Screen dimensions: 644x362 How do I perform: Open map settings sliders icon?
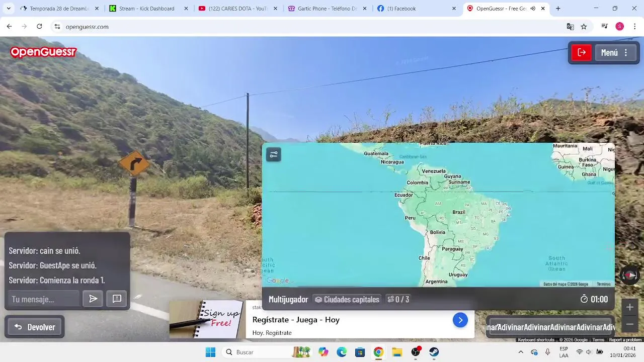tap(274, 154)
